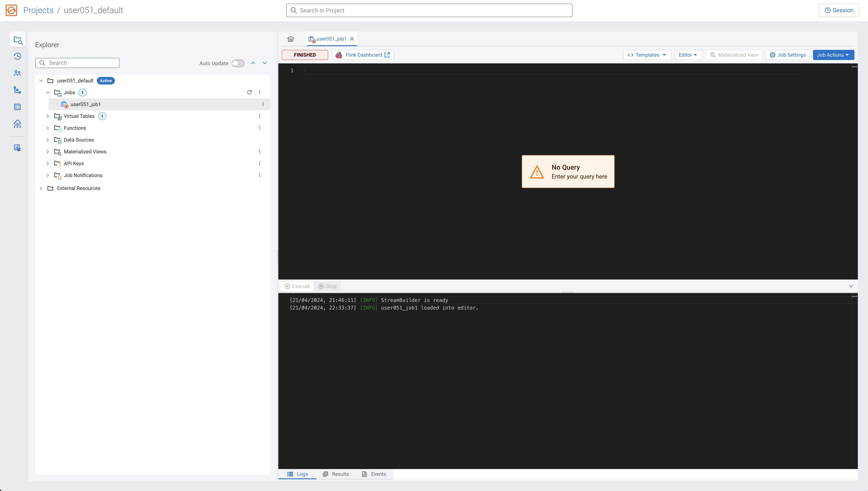Click the team members sidebar icon
Image resolution: width=868 pixels, height=491 pixels.
tap(17, 73)
